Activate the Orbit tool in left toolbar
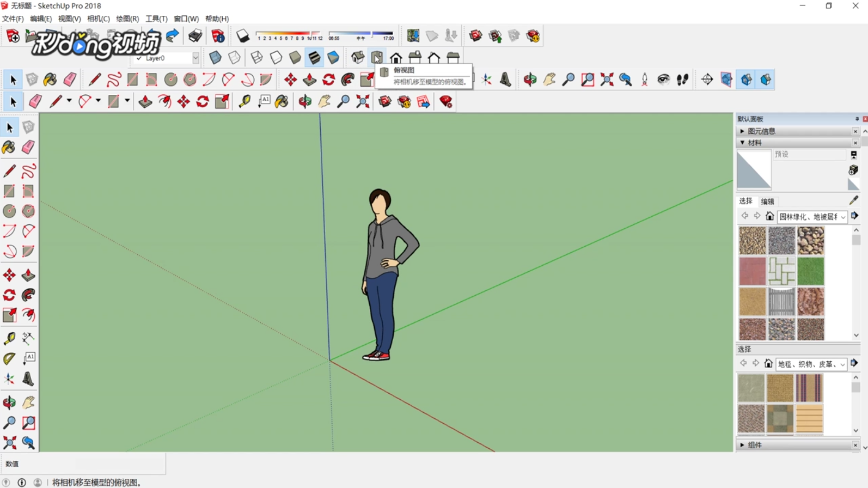 (9, 402)
